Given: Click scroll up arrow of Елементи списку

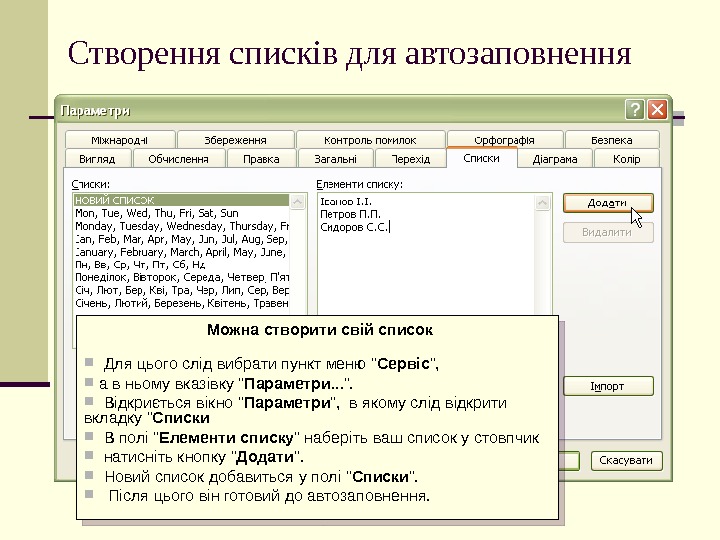Looking at the screenshot, I should [x=542, y=202].
